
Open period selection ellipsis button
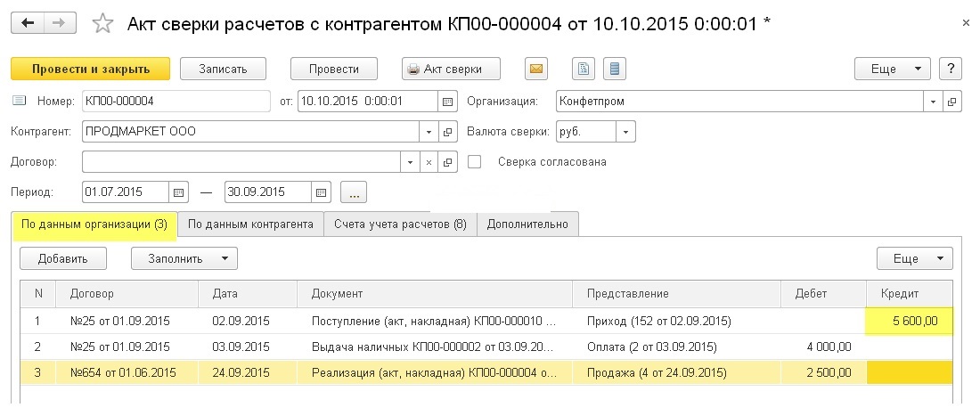(x=354, y=192)
